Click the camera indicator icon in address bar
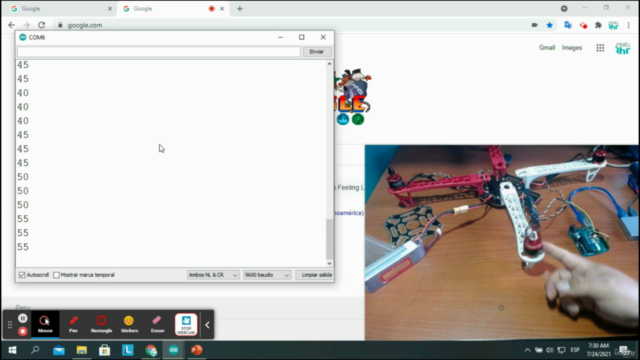640x360 pixels. (534, 25)
